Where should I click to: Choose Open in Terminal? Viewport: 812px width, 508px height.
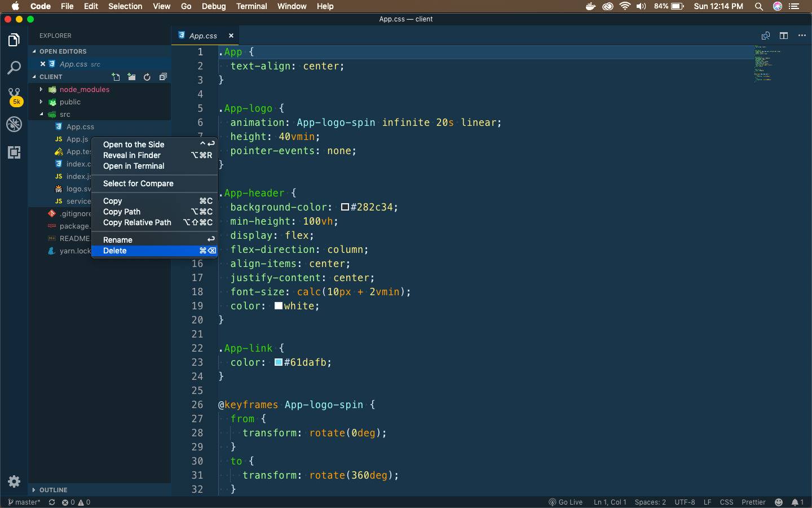coord(155,166)
